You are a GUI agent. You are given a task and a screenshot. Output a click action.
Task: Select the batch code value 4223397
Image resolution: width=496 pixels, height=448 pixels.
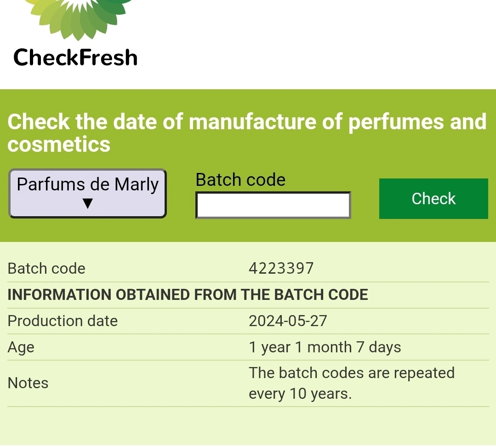pyautogui.click(x=281, y=269)
